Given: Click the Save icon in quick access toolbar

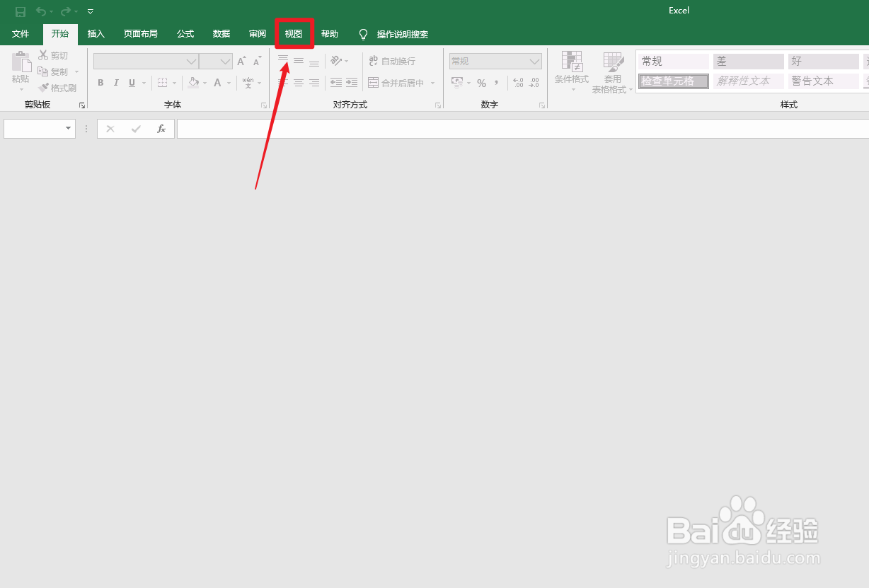Looking at the screenshot, I should tap(21, 11).
